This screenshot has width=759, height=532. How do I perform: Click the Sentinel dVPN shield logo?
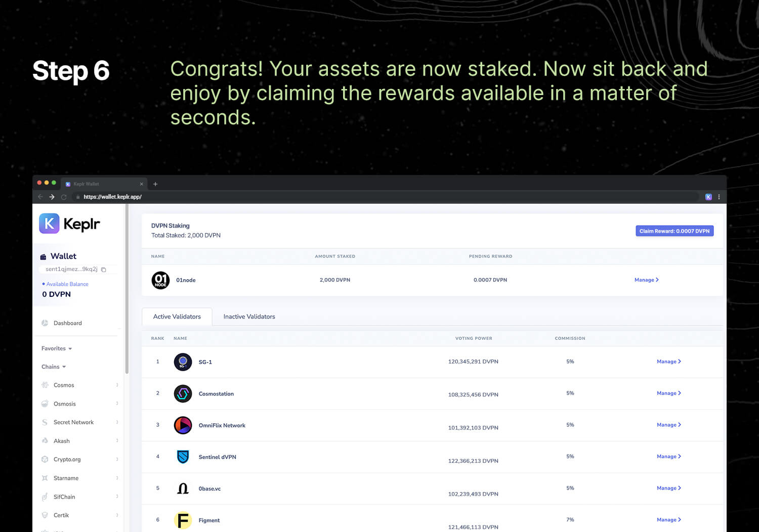[x=183, y=457]
